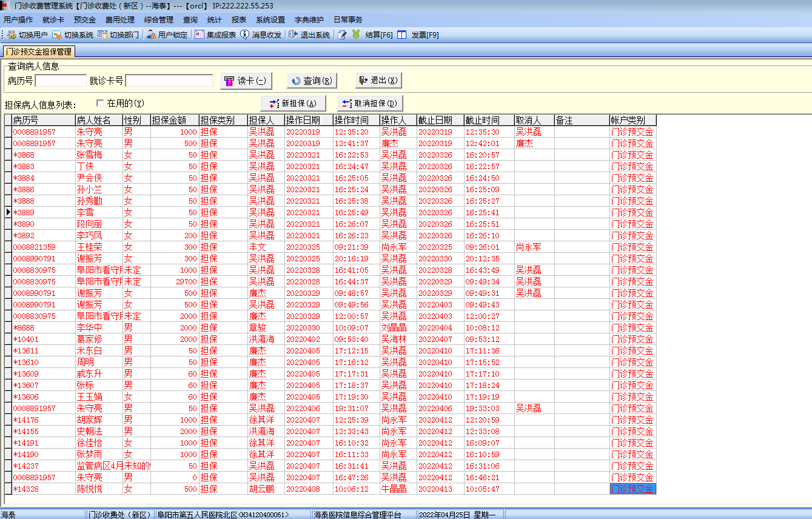Click the guarantor cell 章骏
Viewport: 812px width, 519px height.
pos(266,328)
